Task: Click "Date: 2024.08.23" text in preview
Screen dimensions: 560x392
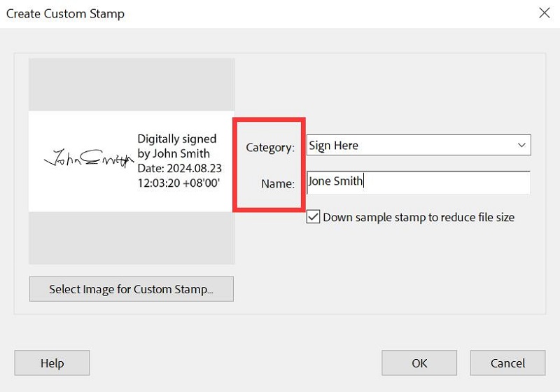Action: pos(180,168)
